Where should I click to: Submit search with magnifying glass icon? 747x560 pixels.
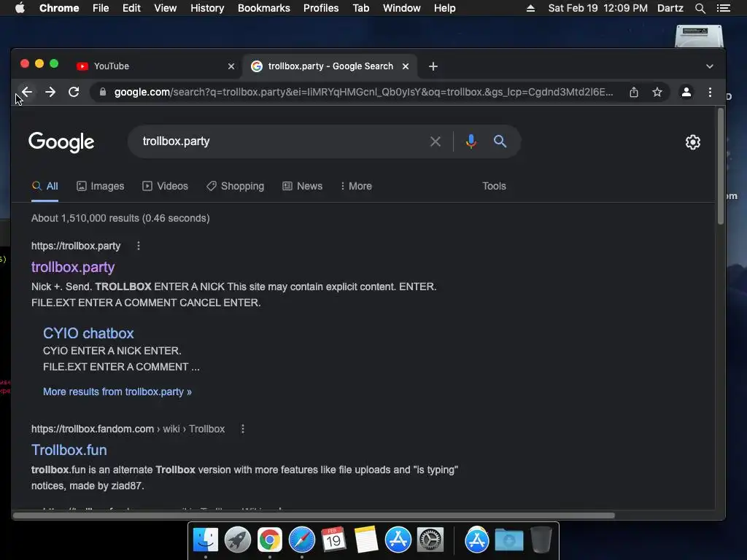[500, 141]
